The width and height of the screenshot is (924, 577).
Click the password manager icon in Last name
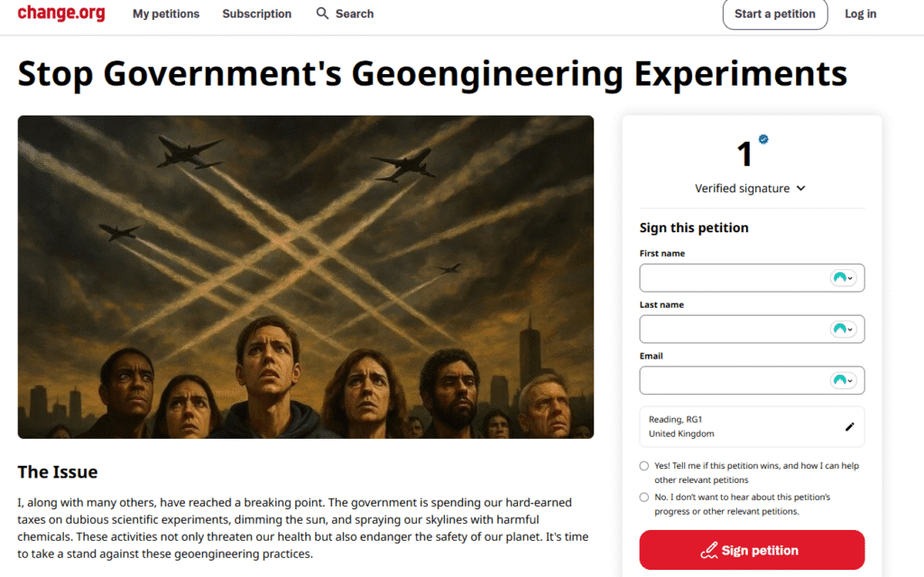pos(843,330)
